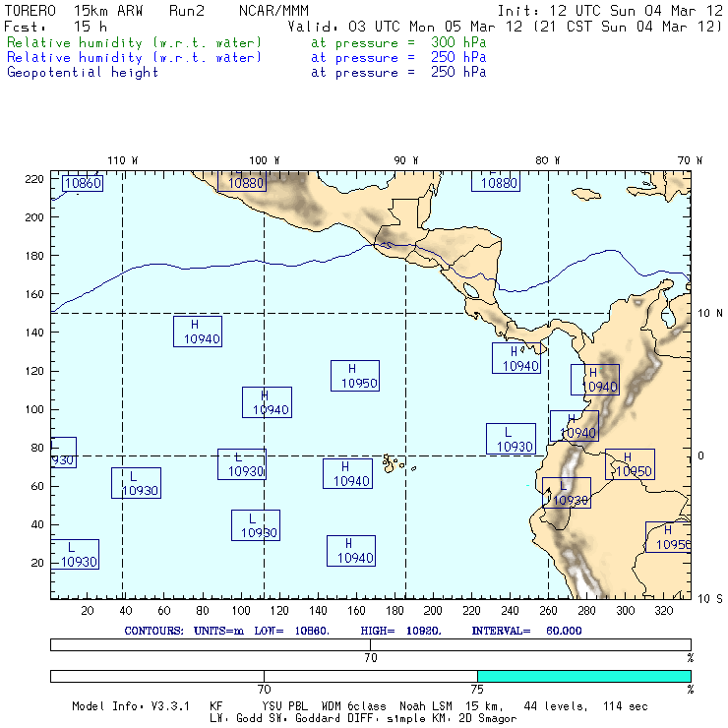Click the 'Valid: 03 UTC Mon 05 Mar 12' text
This screenshot has width=728, height=728.
tap(405, 27)
